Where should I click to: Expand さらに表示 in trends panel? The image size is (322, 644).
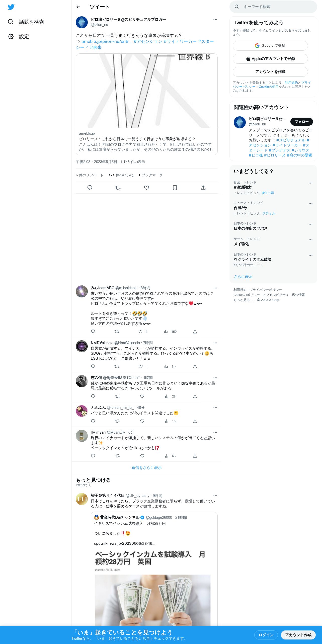tap(243, 277)
